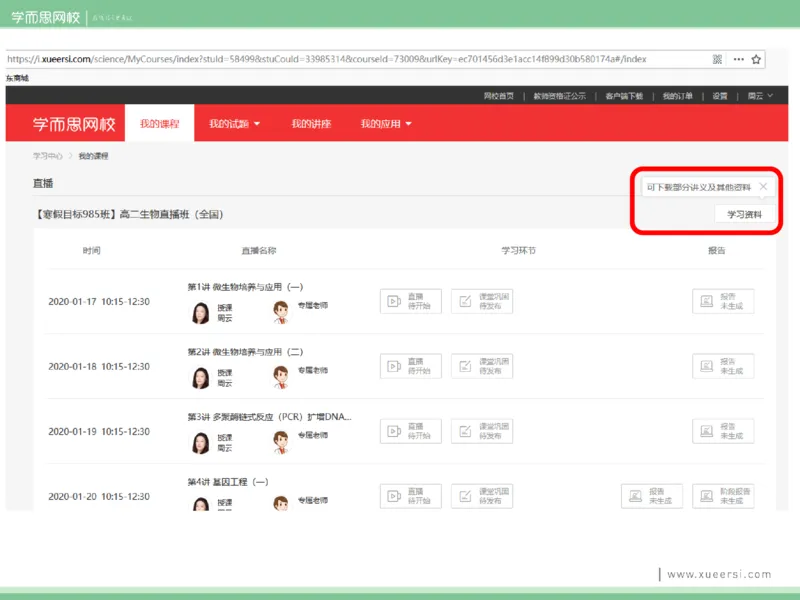Open 课堂巩固 for 第4讲 基因工程
This screenshot has width=800, height=600.
482,496
